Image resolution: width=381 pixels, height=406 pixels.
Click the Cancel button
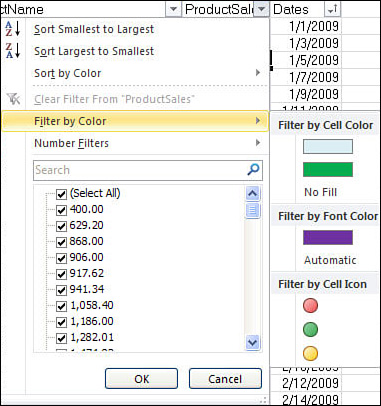(x=225, y=379)
